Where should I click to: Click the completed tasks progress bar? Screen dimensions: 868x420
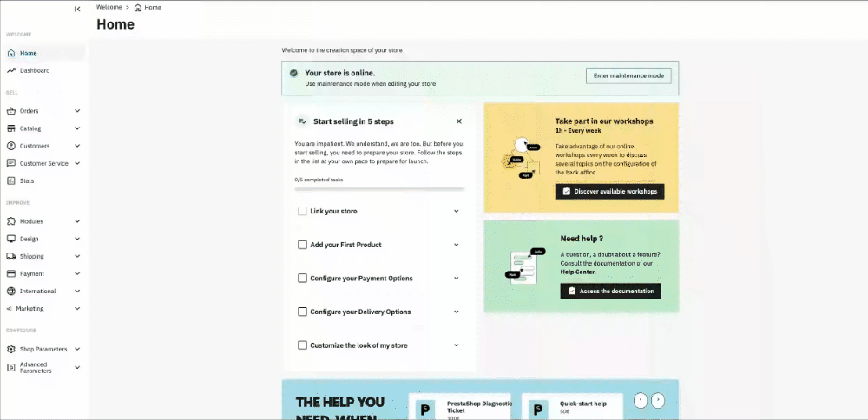tap(379, 188)
